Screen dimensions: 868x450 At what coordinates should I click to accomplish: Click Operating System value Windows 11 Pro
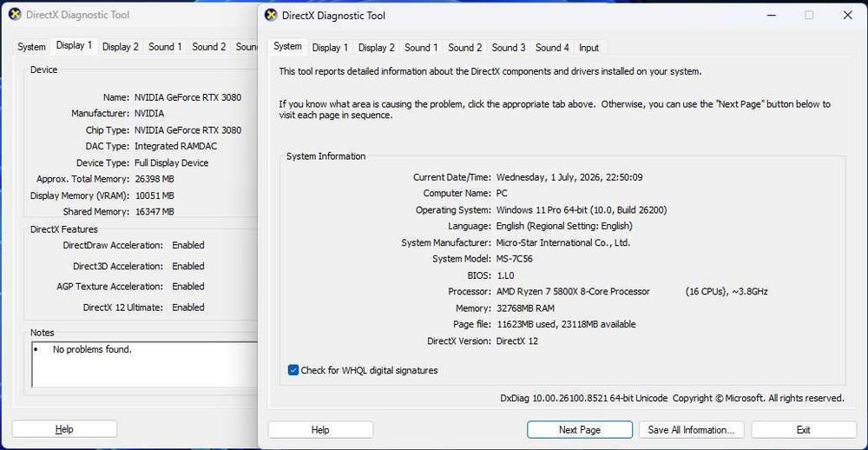tap(582, 210)
